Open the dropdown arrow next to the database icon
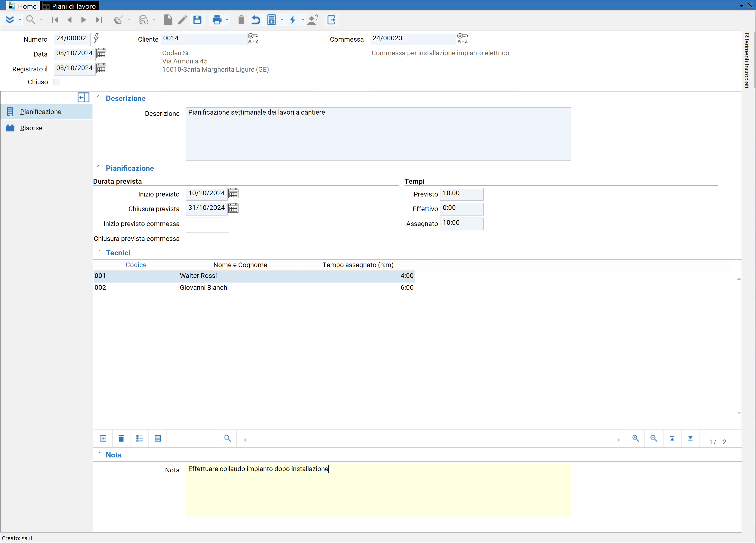The height and width of the screenshot is (543, 756). (x=154, y=20)
